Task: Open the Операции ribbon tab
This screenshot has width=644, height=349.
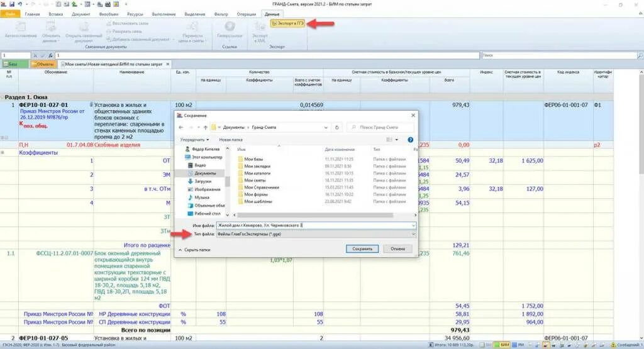Action: pyautogui.click(x=247, y=14)
